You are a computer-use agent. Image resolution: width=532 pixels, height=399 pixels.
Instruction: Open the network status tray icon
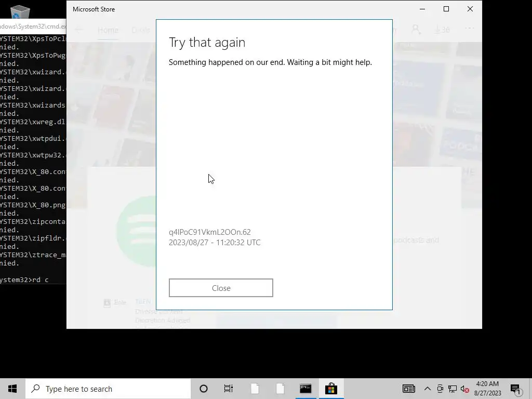(x=453, y=389)
